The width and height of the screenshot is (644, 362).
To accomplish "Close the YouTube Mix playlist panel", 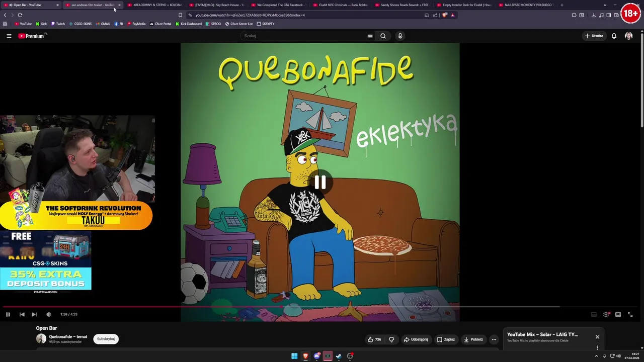I will pos(597,337).
